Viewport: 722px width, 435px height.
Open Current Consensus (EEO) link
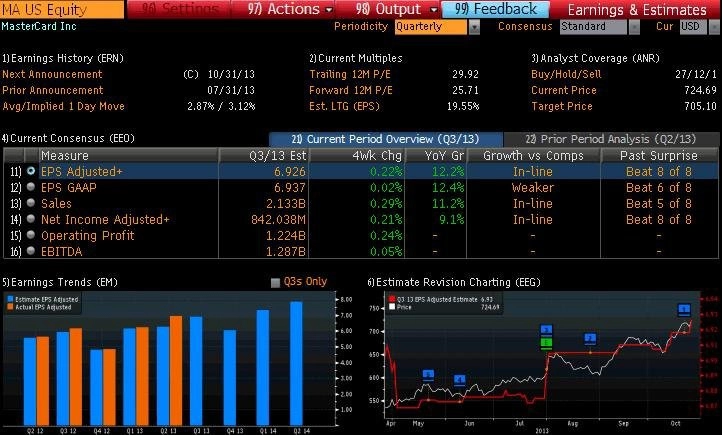tap(68, 138)
